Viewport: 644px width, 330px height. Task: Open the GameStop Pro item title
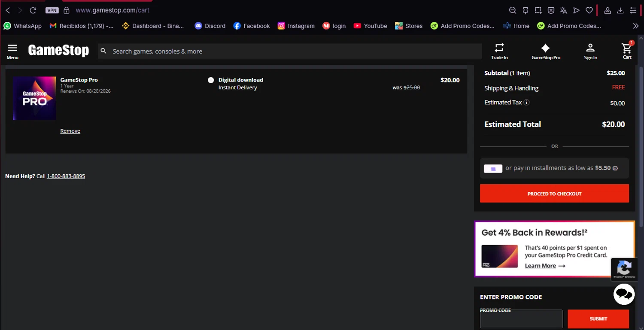(79, 80)
